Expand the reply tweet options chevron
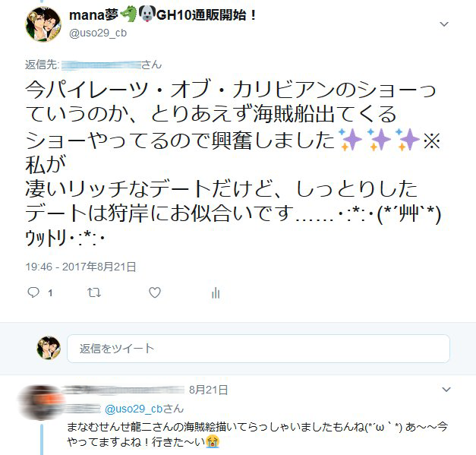This screenshot has width=476, height=455. pos(446,389)
